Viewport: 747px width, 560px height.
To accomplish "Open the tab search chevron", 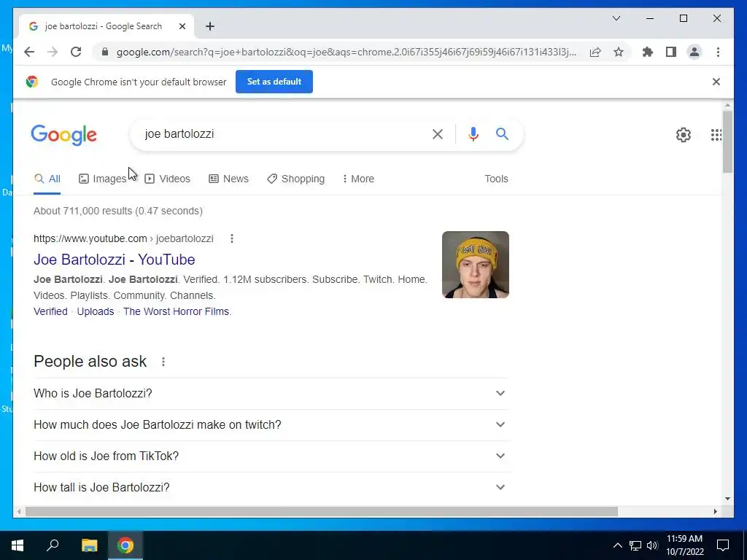I will 616,18.
